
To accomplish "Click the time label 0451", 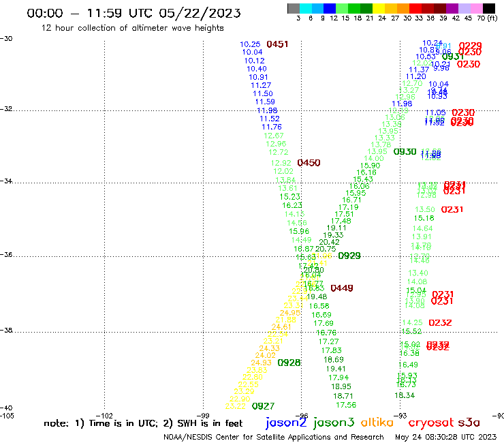I will (x=277, y=44).
